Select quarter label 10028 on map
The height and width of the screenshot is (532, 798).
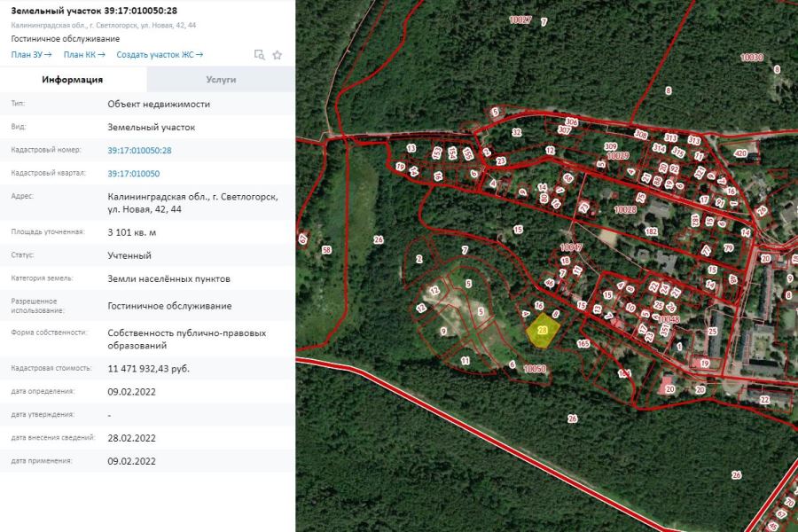tap(625, 210)
